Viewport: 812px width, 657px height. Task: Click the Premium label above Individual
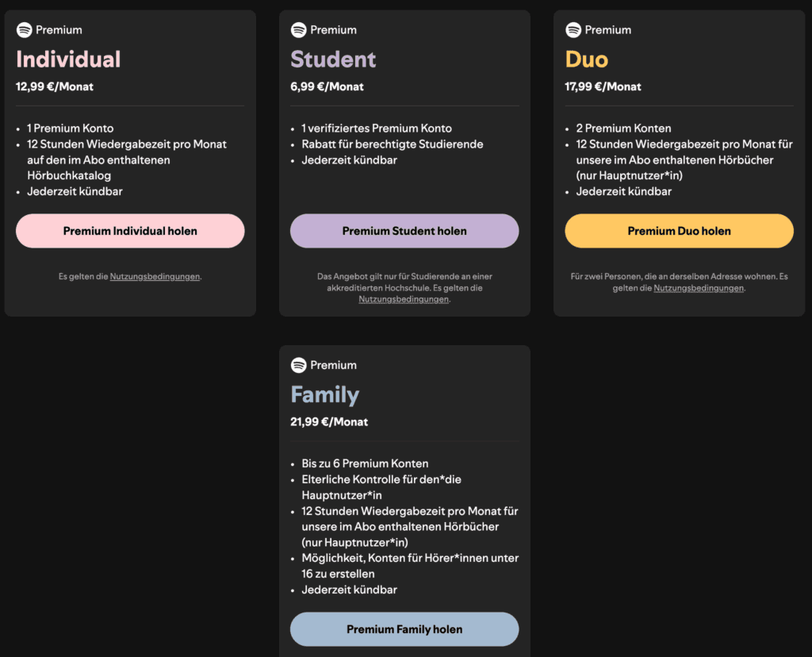click(x=60, y=29)
